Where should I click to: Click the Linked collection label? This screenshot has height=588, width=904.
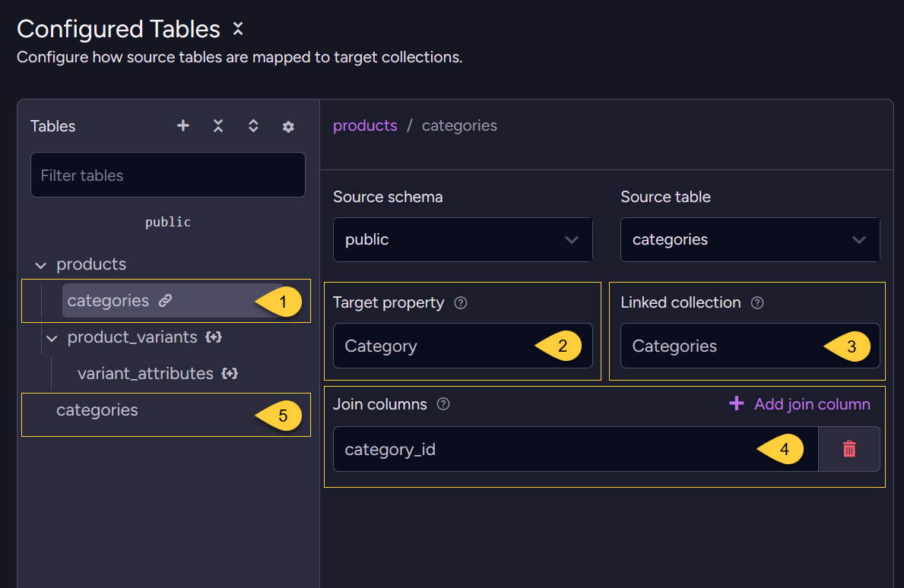[681, 302]
